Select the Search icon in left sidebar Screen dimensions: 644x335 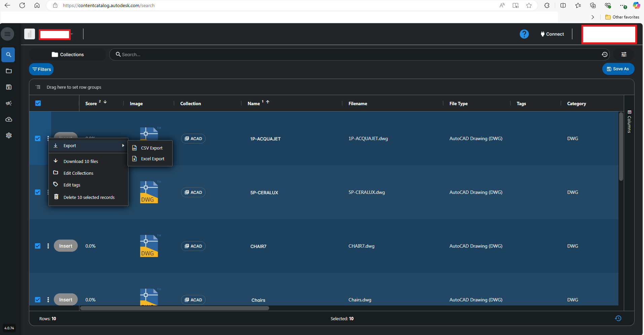[x=8, y=55]
